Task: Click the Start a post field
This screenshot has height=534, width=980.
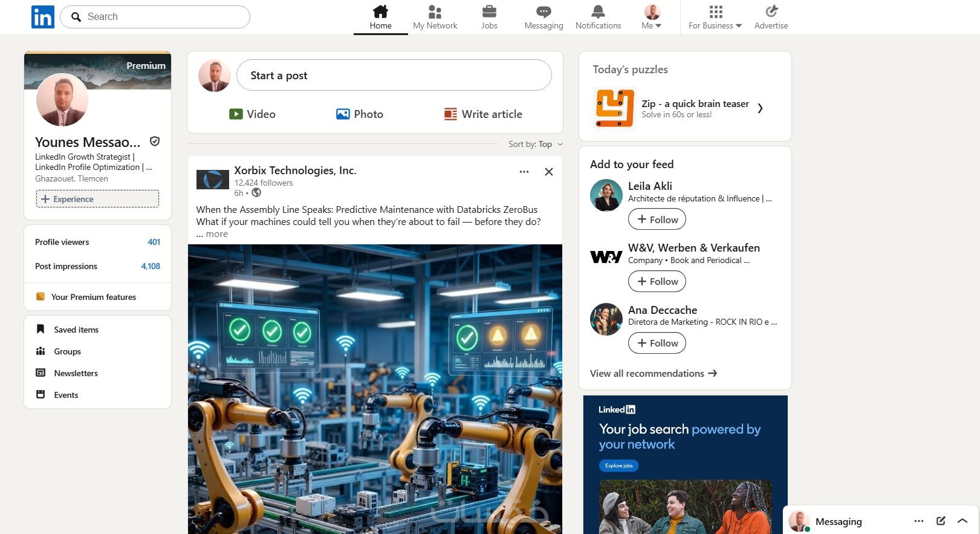Action: (x=394, y=75)
